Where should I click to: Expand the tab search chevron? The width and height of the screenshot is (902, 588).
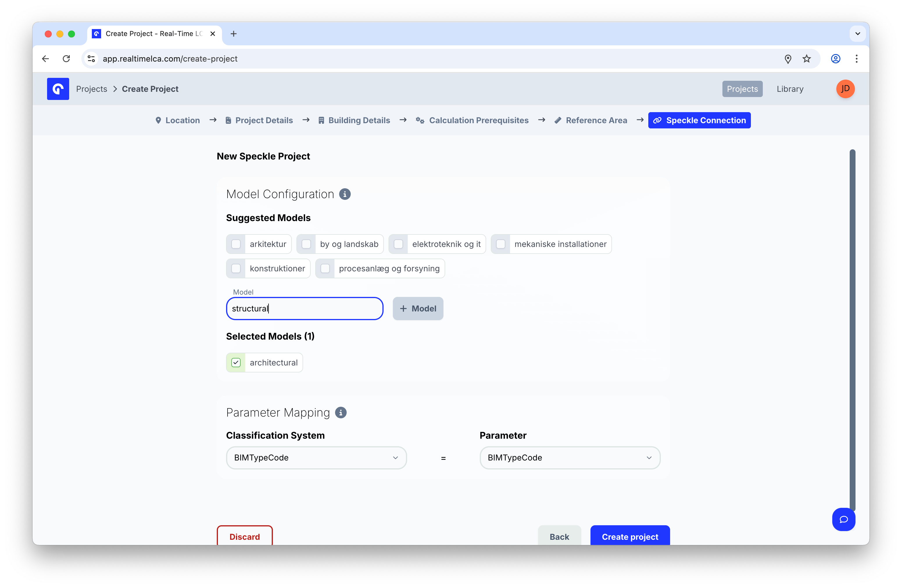click(x=858, y=34)
